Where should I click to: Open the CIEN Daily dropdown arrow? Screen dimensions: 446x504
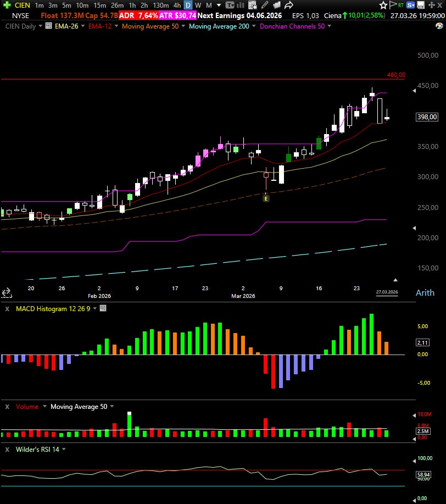(41, 26)
